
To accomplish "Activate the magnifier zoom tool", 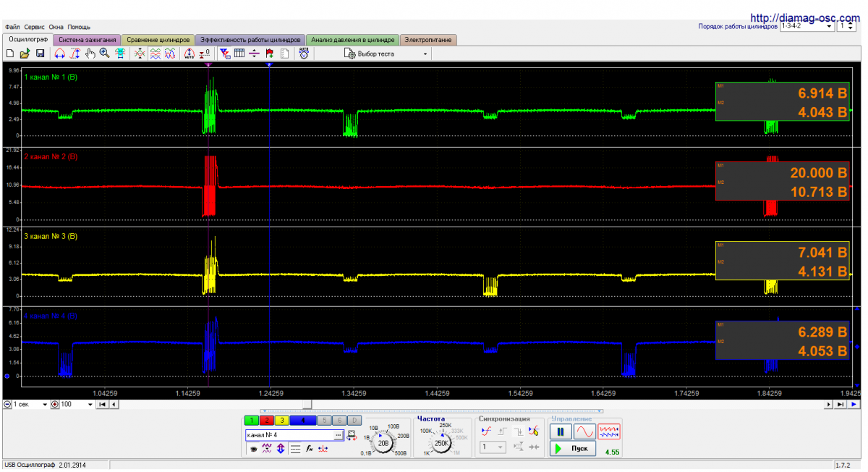I will 105,54.
